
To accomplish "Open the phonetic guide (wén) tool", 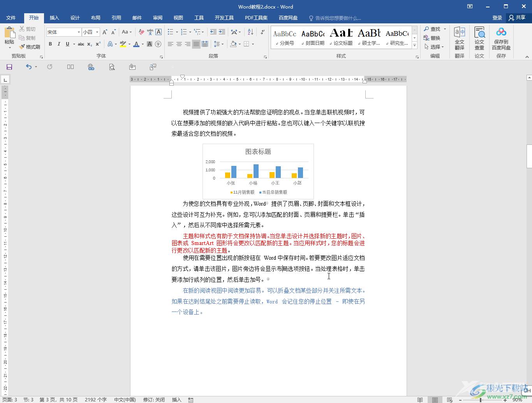I will tap(150, 32).
